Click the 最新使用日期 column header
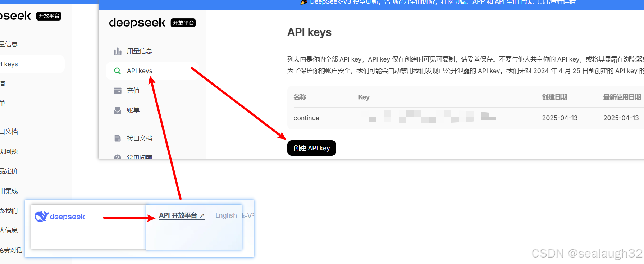Image resolution: width=644 pixels, height=264 pixels. [622, 97]
